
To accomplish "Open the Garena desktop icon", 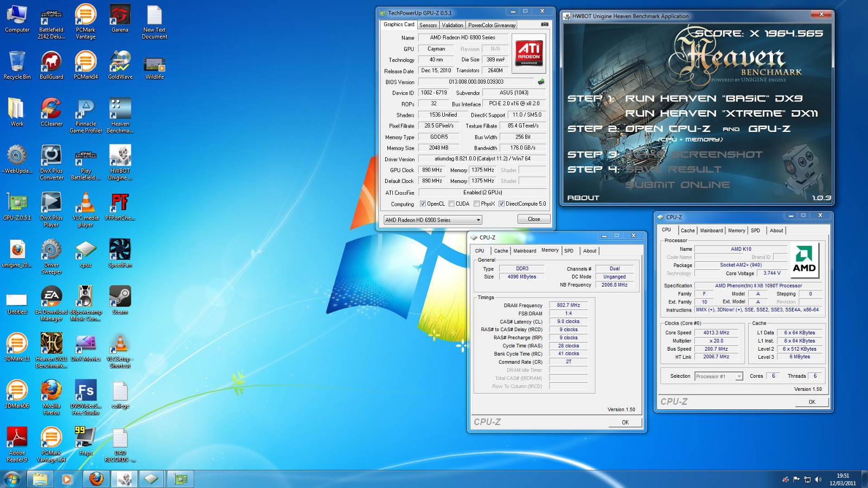I will click(120, 19).
